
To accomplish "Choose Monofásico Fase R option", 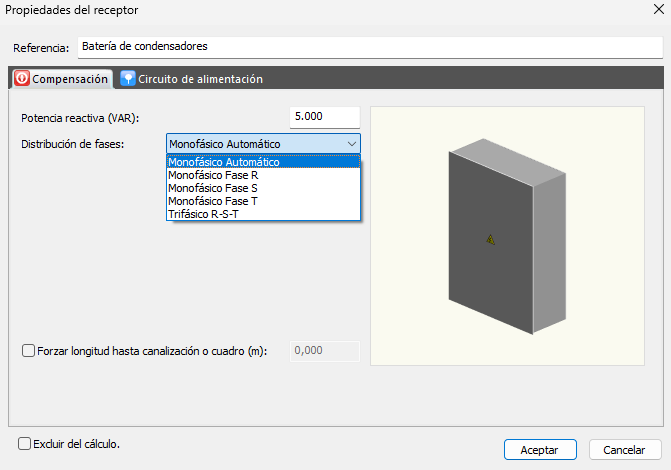I will click(213, 175).
